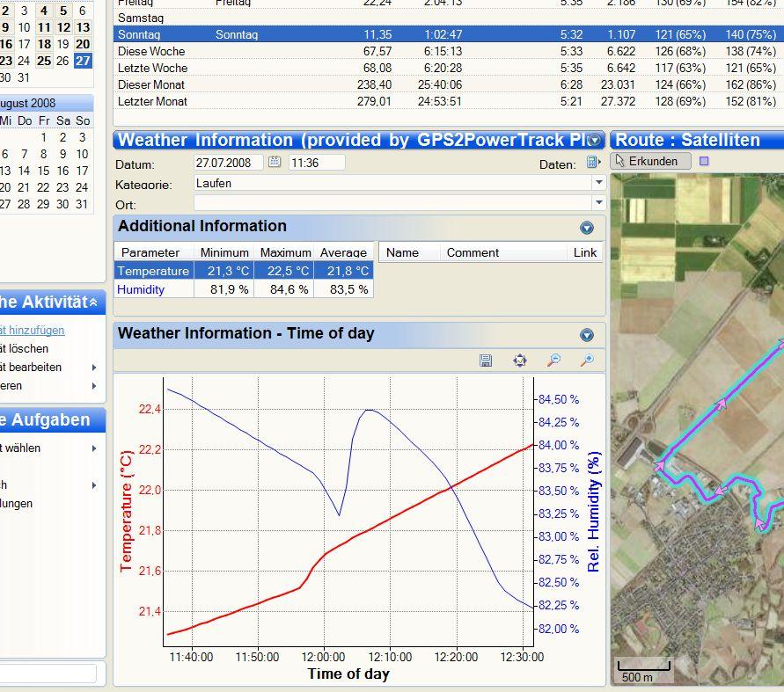The width and height of the screenshot is (784, 692).
Task: Sort by the Maximum column header
Action: tap(284, 252)
